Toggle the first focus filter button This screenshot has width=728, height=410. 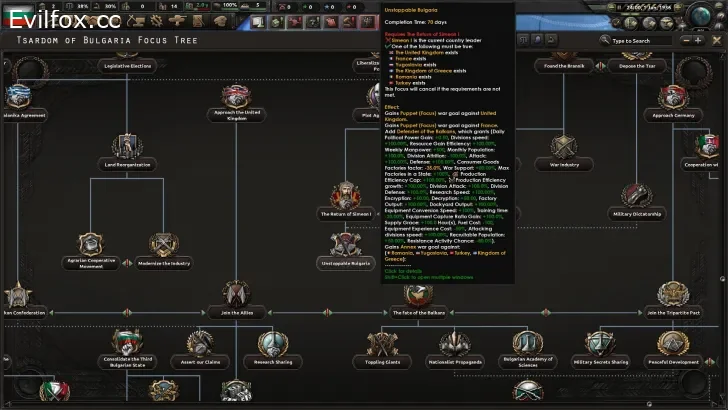[523, 40]
